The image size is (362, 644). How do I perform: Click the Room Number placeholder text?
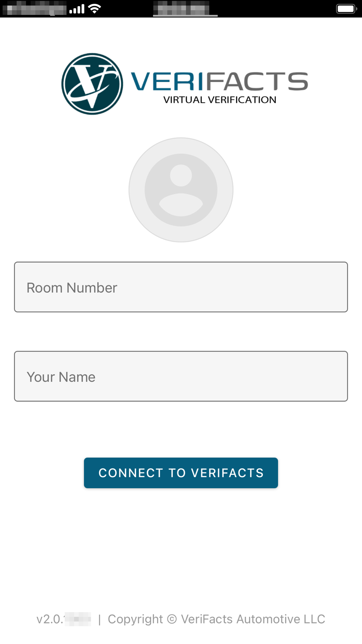click(72, 288)
